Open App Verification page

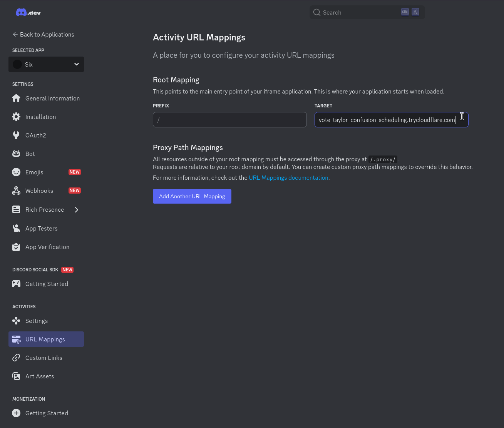pos(47,247)
